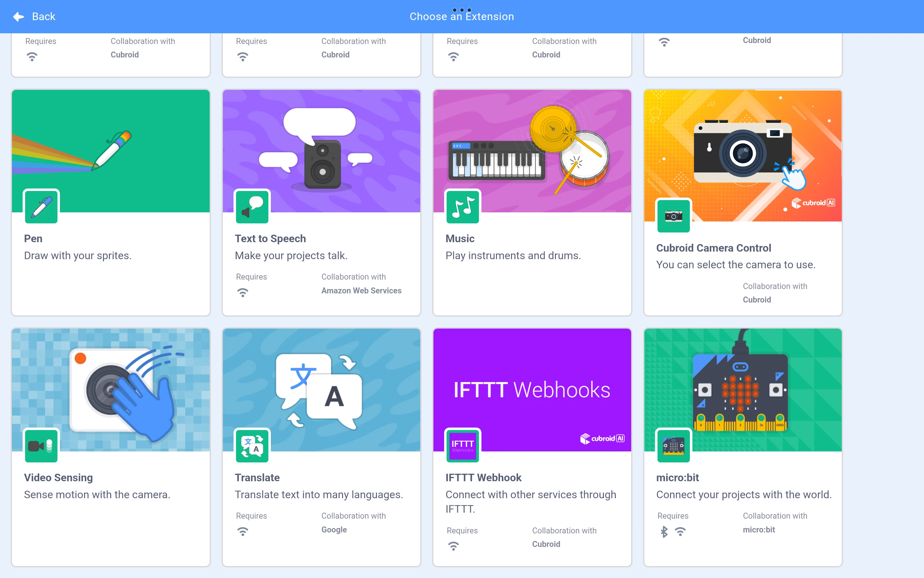Click 'You can select the camera to use.'
924x578 pixels.
coord(736,264)
